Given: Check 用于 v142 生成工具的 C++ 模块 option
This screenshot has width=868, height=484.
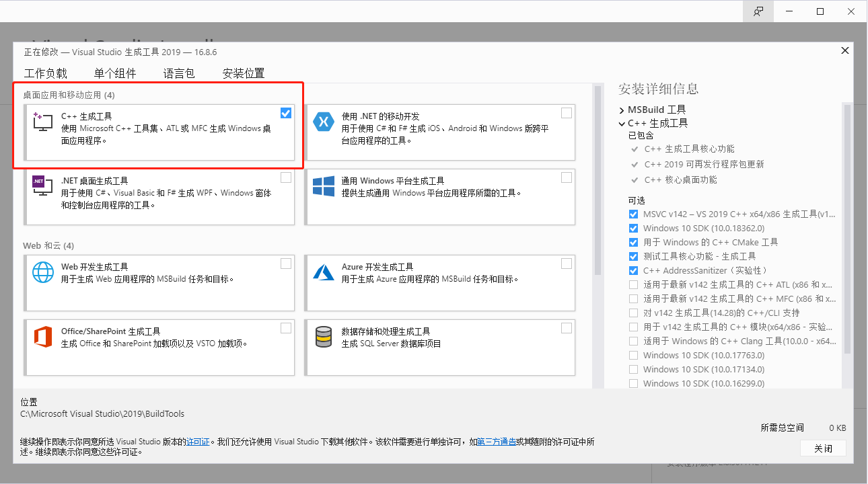Looking at the screenshot, I should pos(633,327).
